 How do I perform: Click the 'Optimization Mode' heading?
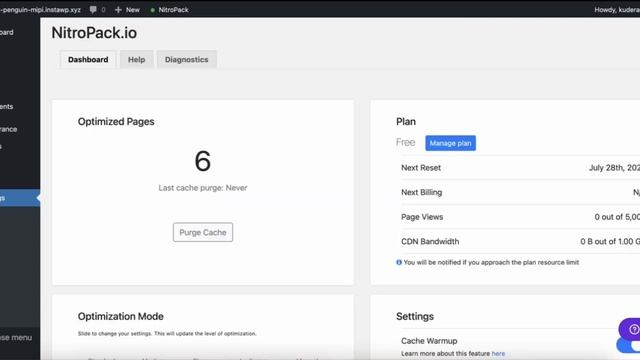[x=120, y=316]
